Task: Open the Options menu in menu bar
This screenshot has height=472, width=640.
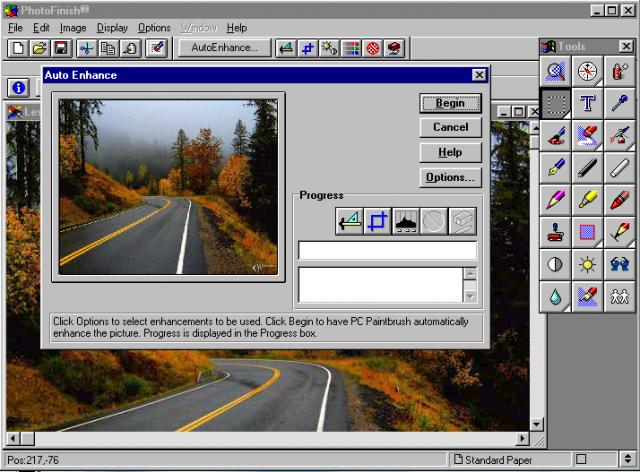Action: point(154,28)
